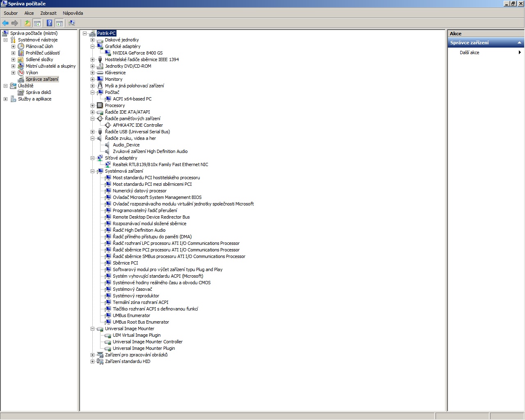Screen dimensions: 525x420
Task: Click the Realtek RTL8139 network adapter icon
Action: coord(108,164)
